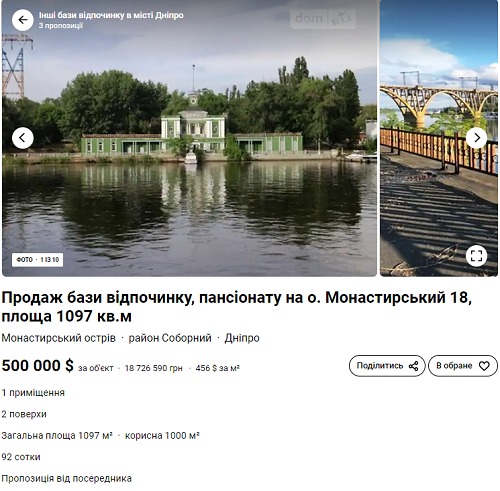Click the В обране button
Viewport: 500px width, 491px height.
(463, 366)
